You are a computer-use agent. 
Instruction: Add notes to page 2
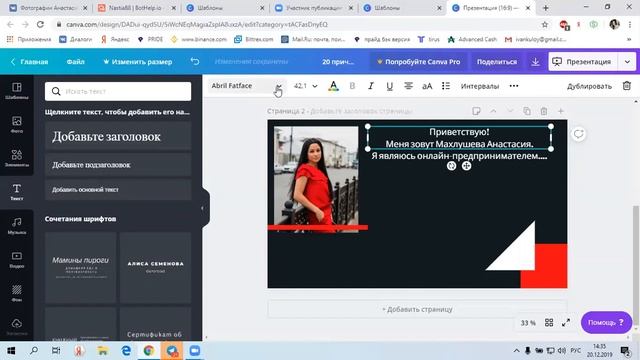[476, 111]
